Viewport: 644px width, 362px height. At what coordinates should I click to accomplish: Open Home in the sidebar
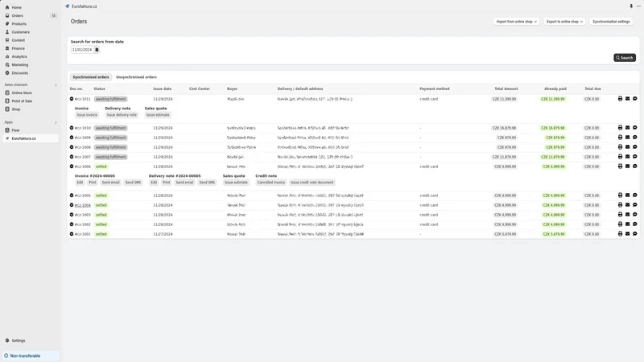coord(16,7)
